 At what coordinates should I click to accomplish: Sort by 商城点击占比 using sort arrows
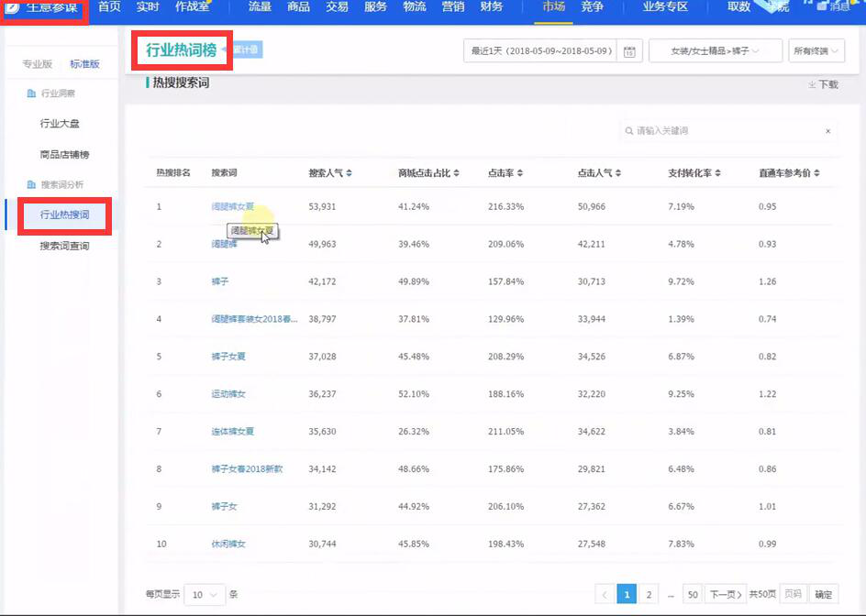pyautogui.click(x=456, y=173)
